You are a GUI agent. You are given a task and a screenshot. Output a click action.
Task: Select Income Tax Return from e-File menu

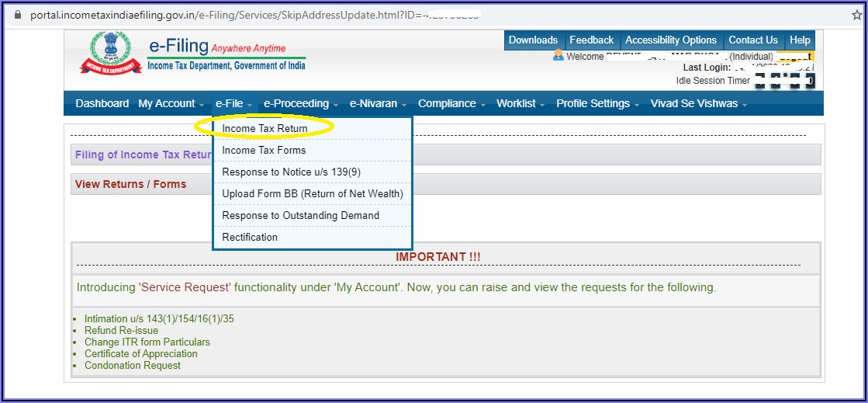(265, 128)
